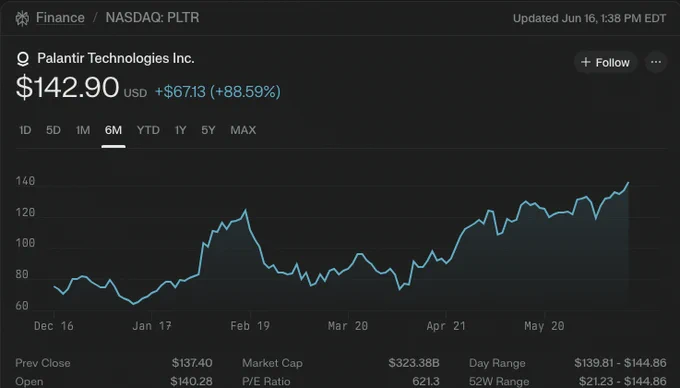Click the $21.23 - $144.86 52-week range

623,381
